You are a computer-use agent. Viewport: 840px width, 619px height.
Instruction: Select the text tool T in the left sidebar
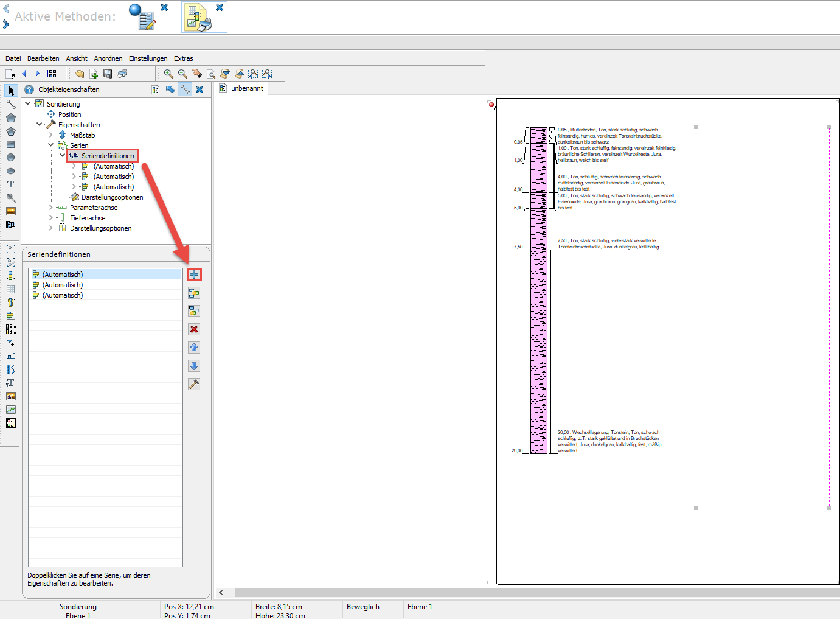click(x=10, y=184)
